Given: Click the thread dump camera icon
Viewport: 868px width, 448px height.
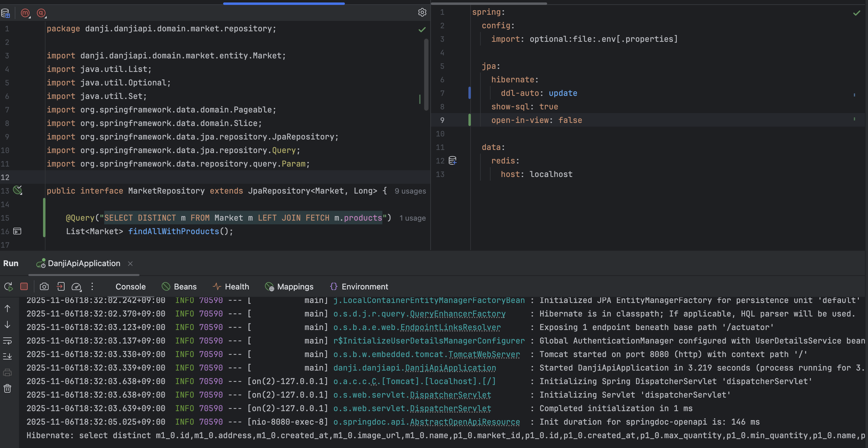Looking at the screenshot, I should (x=44, y=287).
